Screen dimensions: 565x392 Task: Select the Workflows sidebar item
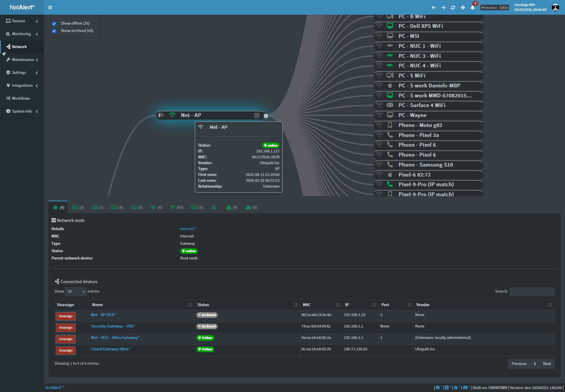(x=21, y=98)
